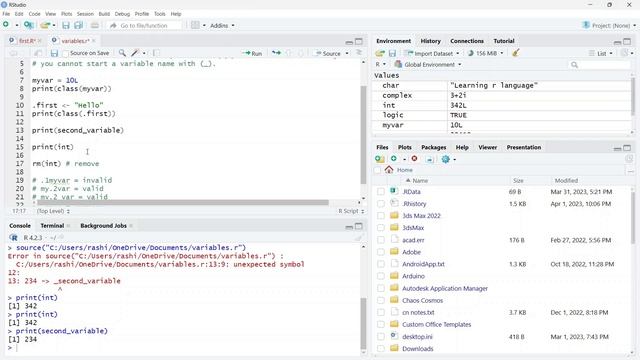Open memory usage 156 MiB dropdown
The image size is (640, 360).
485,53
